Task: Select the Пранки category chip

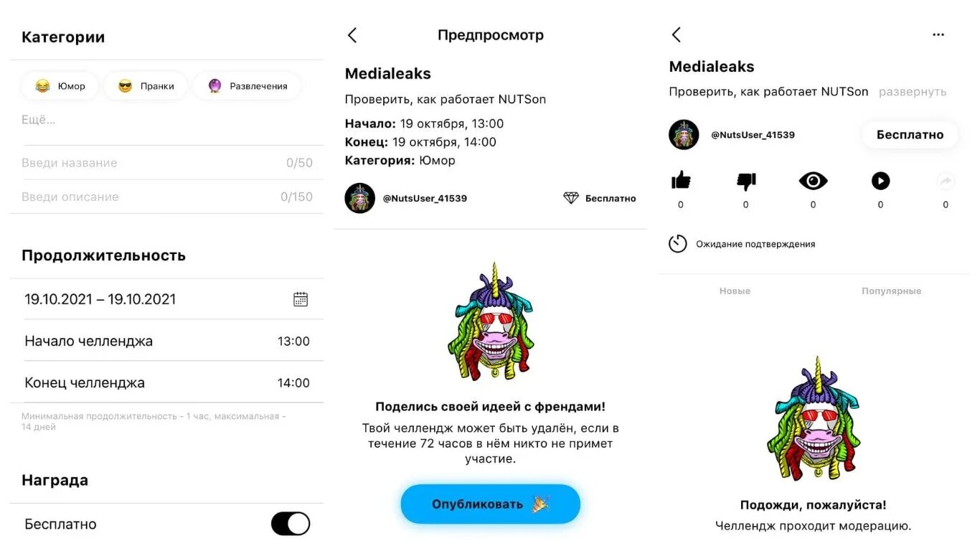Action: (x=146, y=86)
